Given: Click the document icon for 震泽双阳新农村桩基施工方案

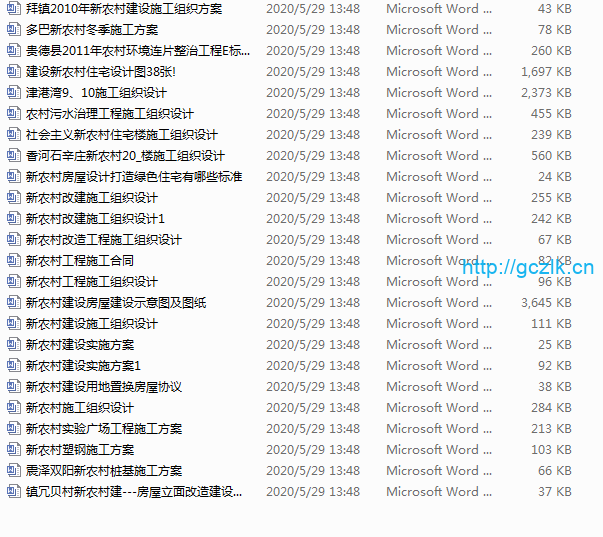Looking at the screenshot, I should (14, 471).
